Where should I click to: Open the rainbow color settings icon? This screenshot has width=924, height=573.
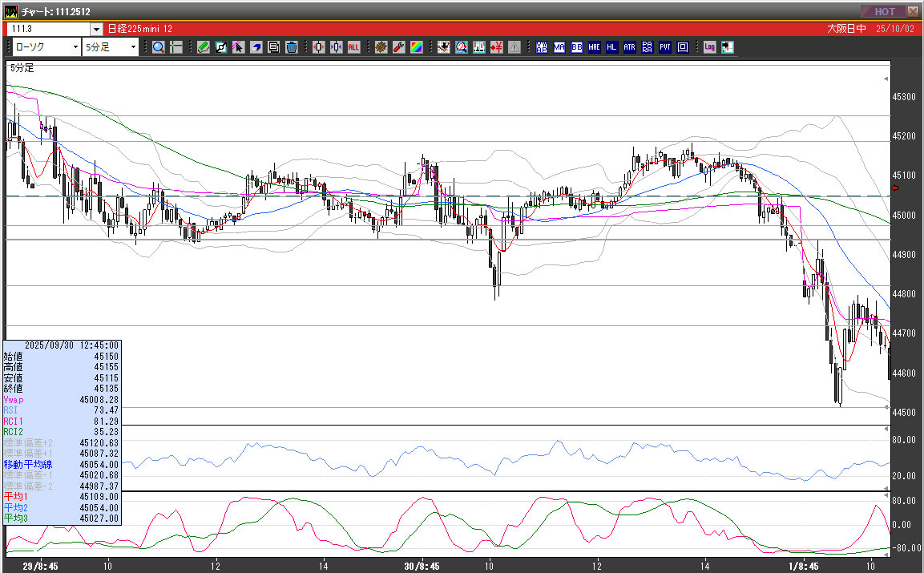[416, 47]
